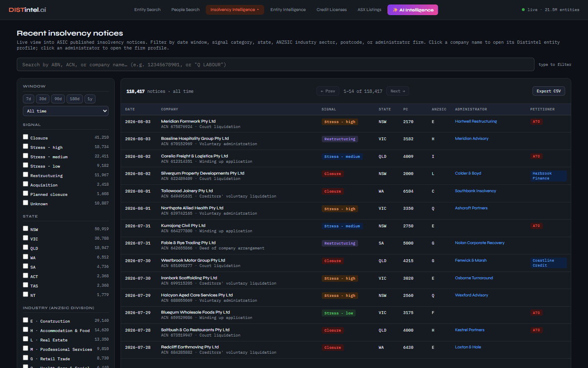The image size is (588, 368).
Task: Tick the WA state checkbox
Action: 26,257
